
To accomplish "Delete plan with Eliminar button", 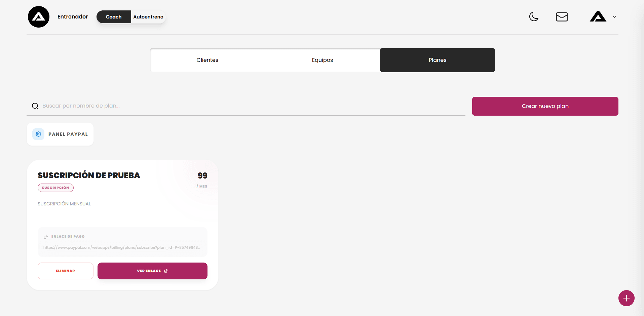I will [x=65, y=271].
